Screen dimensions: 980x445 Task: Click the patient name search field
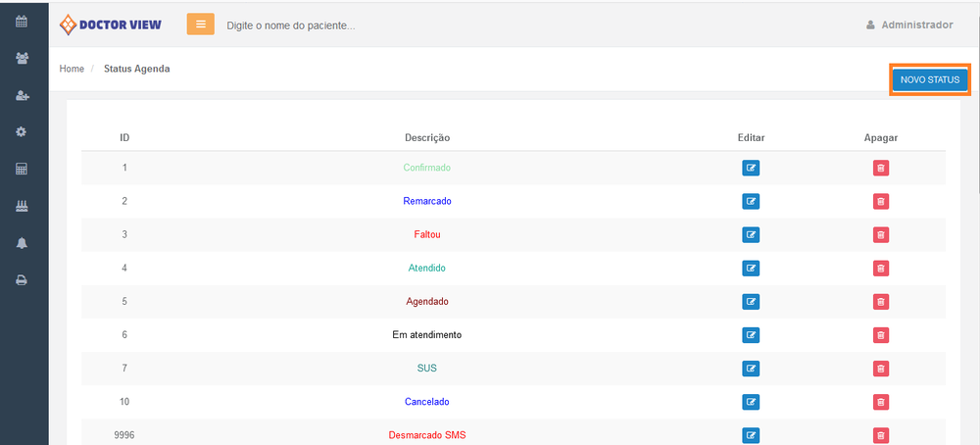[x=392, y=25]
